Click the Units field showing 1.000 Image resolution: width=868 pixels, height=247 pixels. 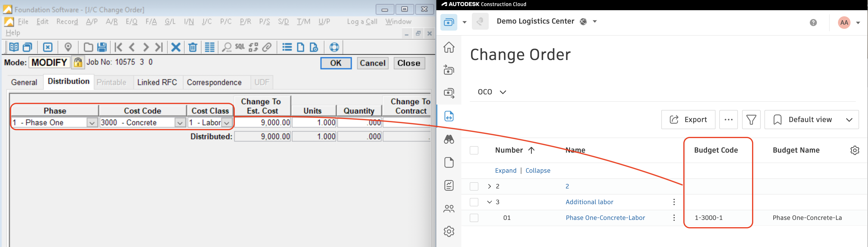tap(314, 123)
